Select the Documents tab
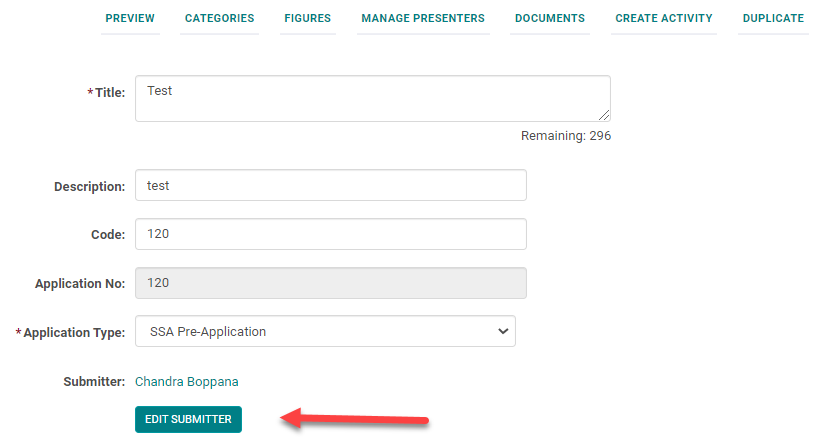820x444 pixels. tap(549, 18)
